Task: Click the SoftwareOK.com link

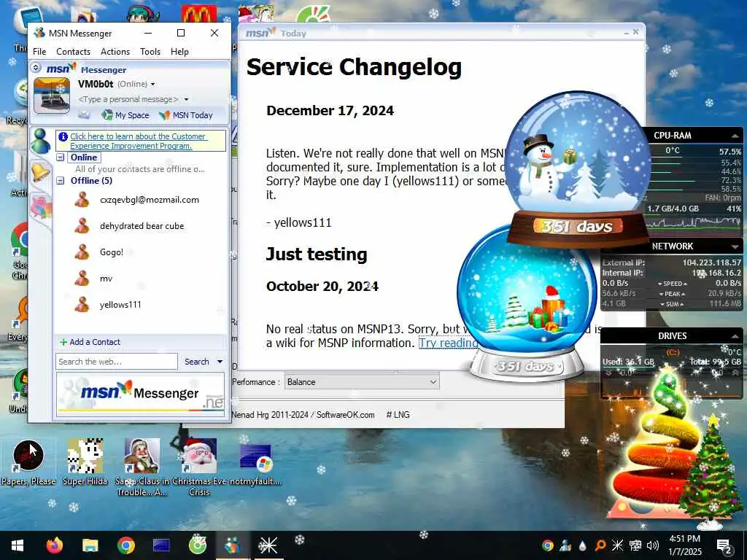Action: tap(345, 415)
